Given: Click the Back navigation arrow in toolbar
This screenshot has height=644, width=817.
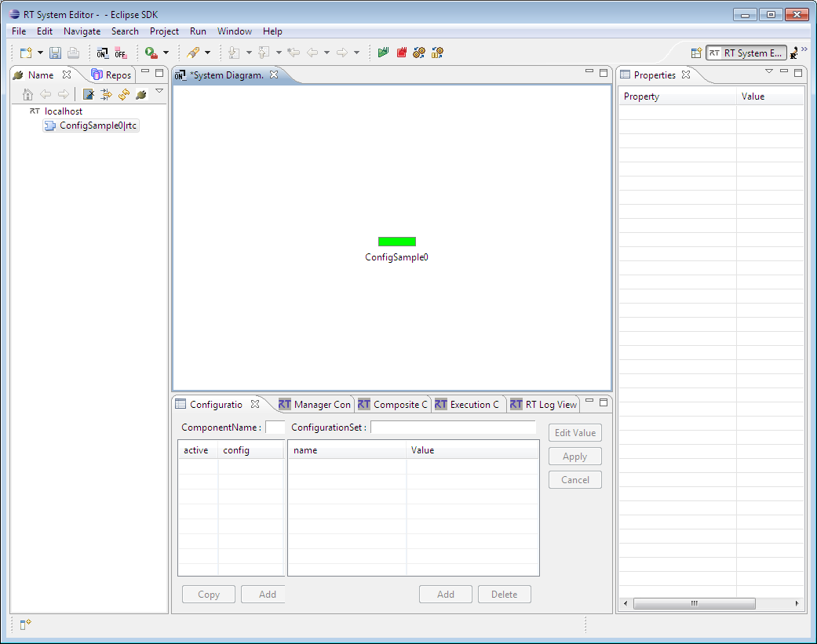Looking at the screenshot, I should (x=312, y=53).
